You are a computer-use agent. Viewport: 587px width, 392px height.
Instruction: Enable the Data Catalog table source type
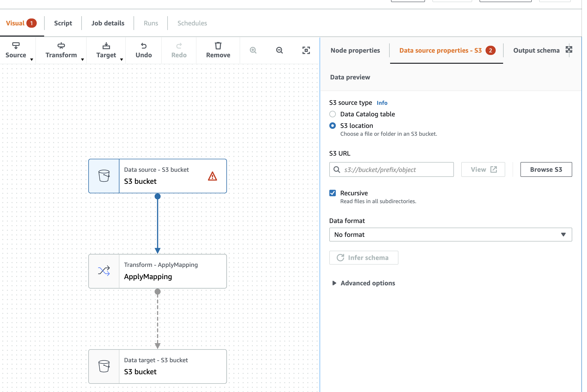point(333,114)
